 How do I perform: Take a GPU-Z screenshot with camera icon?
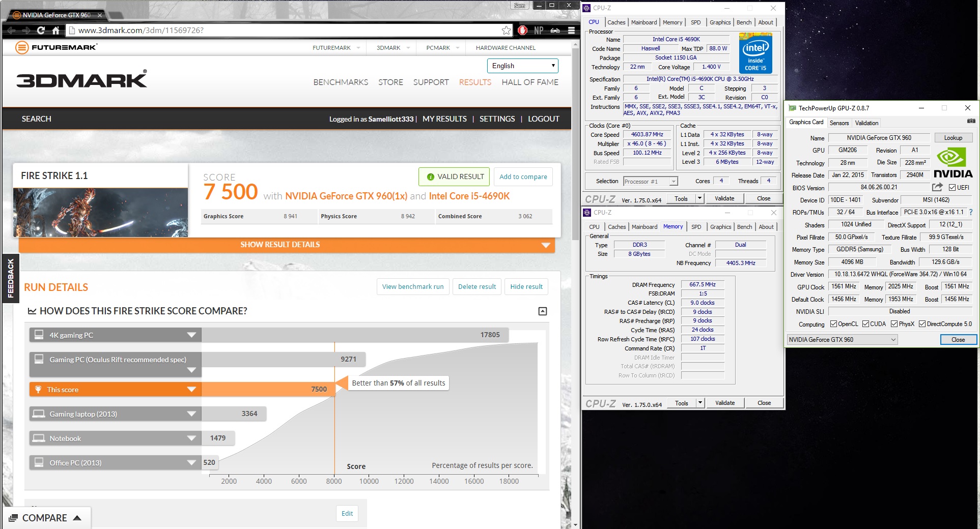971,121
